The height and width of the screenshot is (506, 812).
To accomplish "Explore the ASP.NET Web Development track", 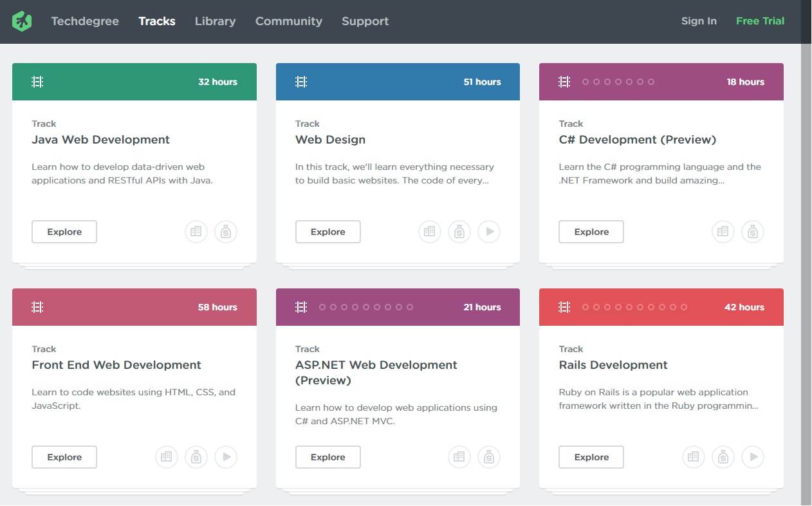I will [328, 457].
